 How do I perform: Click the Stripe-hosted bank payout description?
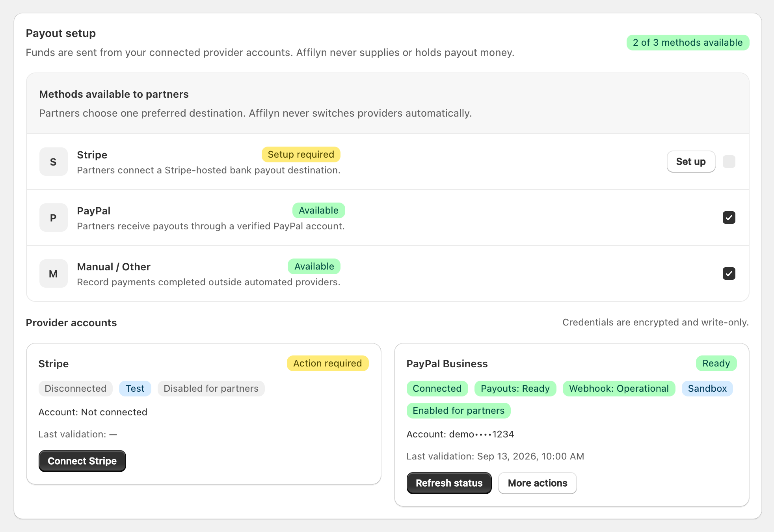pos(208,170)
